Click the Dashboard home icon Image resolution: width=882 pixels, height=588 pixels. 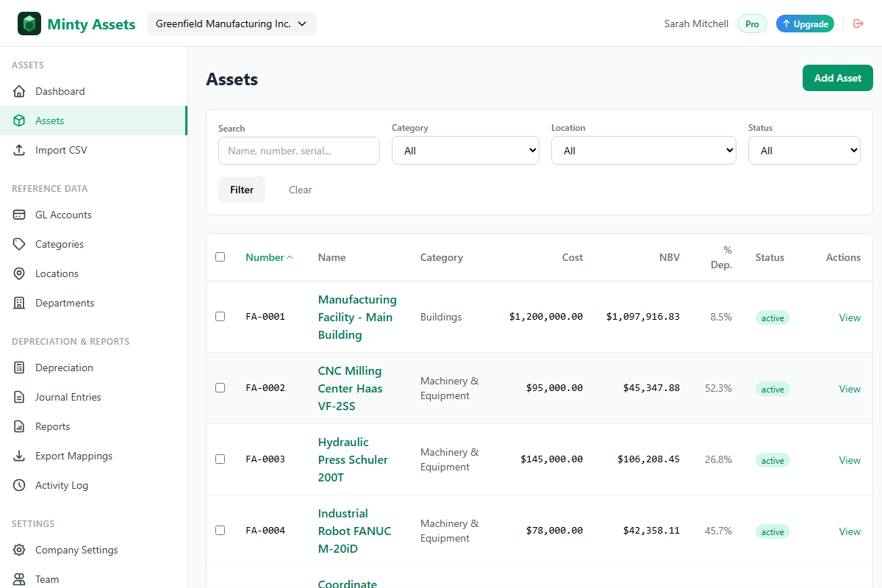pyautogui.click(x=20, y=91)
